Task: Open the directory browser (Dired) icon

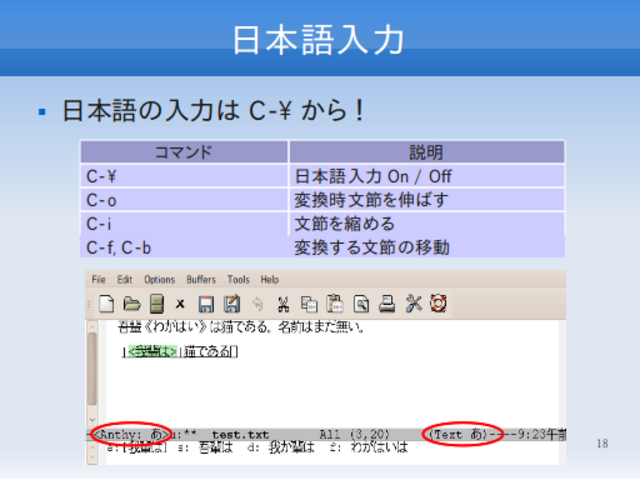Action: click(156, 304)
